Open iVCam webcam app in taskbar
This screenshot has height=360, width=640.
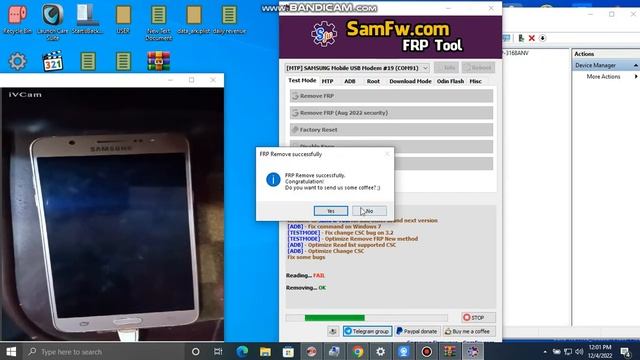(x=404, y=351)
